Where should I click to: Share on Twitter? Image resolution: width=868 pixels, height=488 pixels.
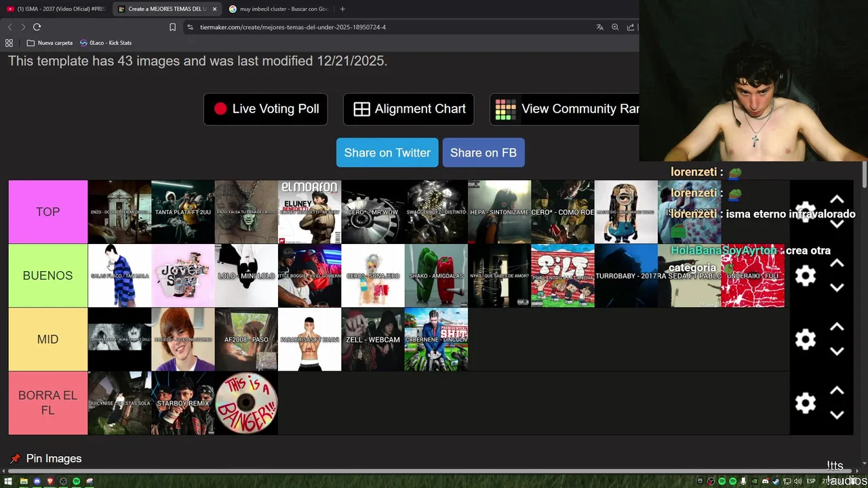(x=387, y=152)
